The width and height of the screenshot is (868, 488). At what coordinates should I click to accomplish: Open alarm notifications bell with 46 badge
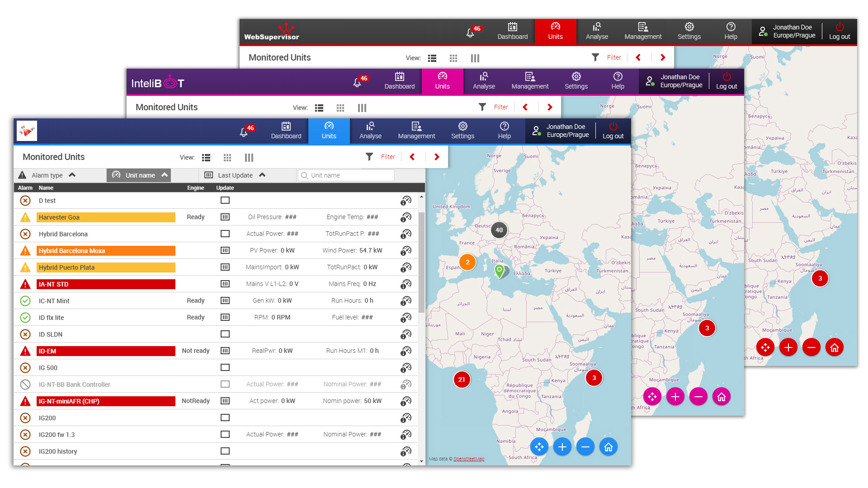click(x=244, y=131)
